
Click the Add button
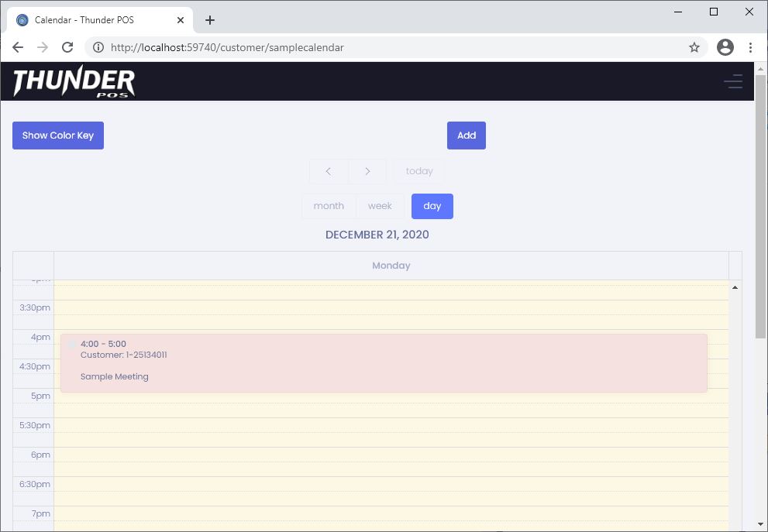click(x=467, y=136)
